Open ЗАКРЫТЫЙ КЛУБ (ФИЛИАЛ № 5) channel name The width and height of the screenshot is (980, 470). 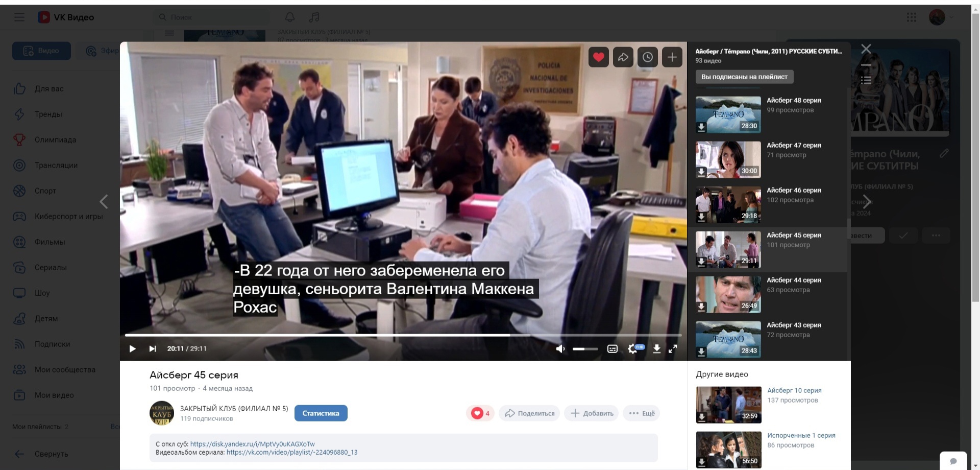[x=234, y=409]
